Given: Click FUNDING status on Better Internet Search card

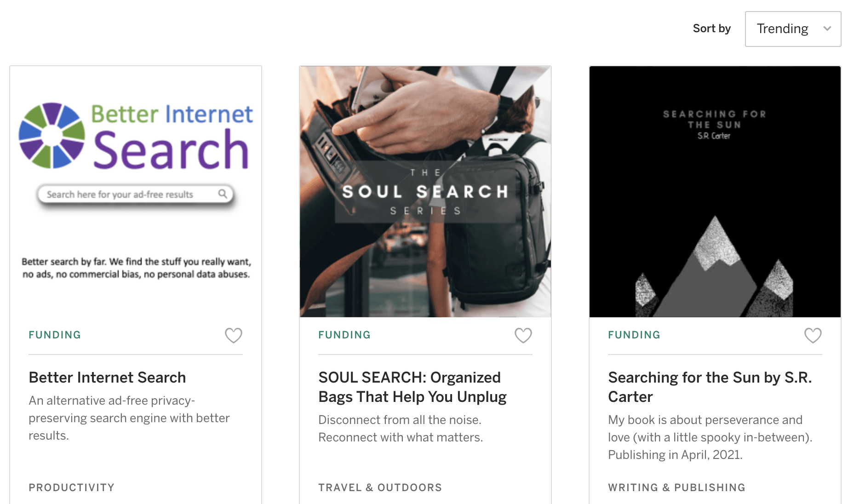Looking at the screenshot, I should 55,335.
